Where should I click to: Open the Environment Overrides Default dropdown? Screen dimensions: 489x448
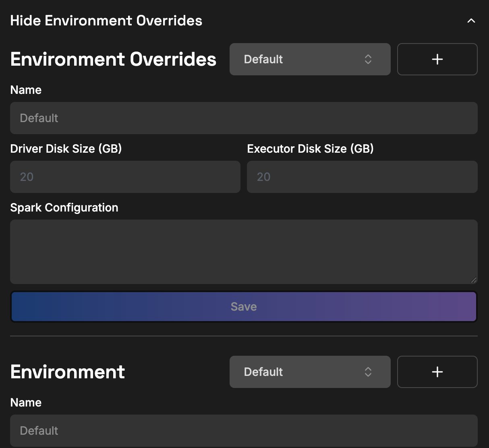(x=310, y=59)
